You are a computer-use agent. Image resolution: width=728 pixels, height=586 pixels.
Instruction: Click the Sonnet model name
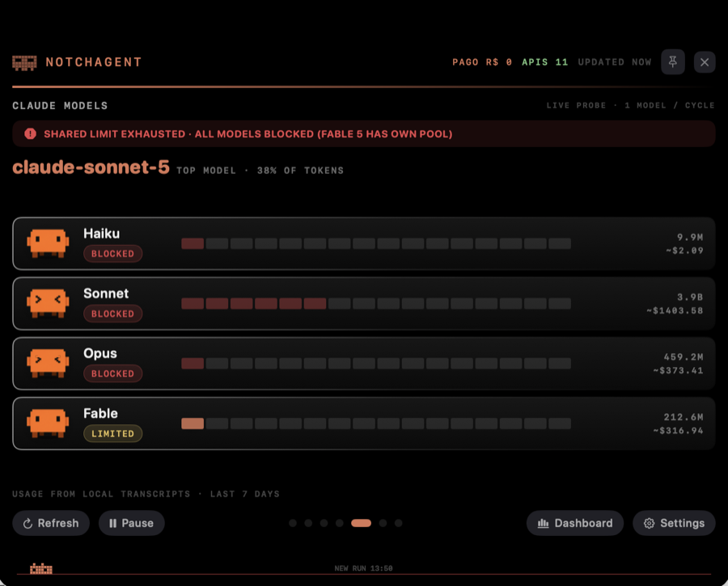coord(106,293)
